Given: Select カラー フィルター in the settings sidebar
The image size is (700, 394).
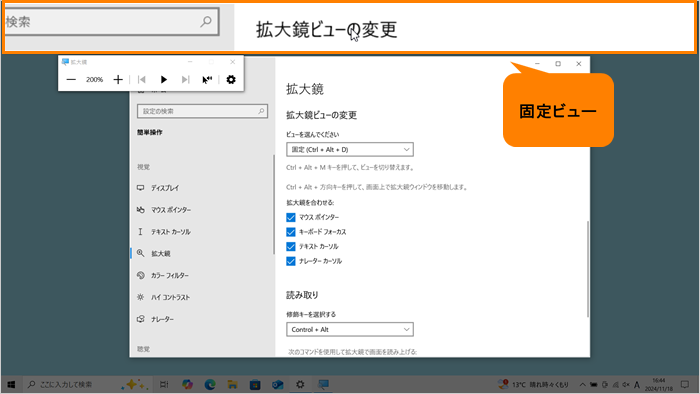Looking at the screenshot, I should [x=202, y=275].
